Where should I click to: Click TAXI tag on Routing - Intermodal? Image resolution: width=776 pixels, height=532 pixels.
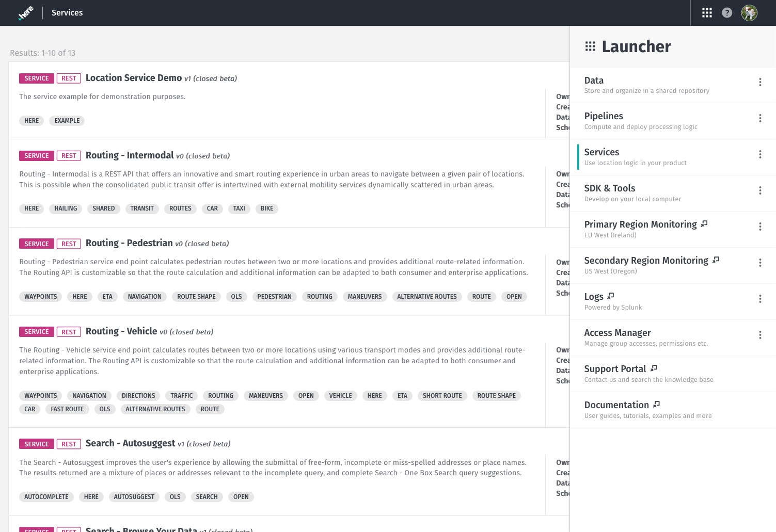(x=239, y=208)
